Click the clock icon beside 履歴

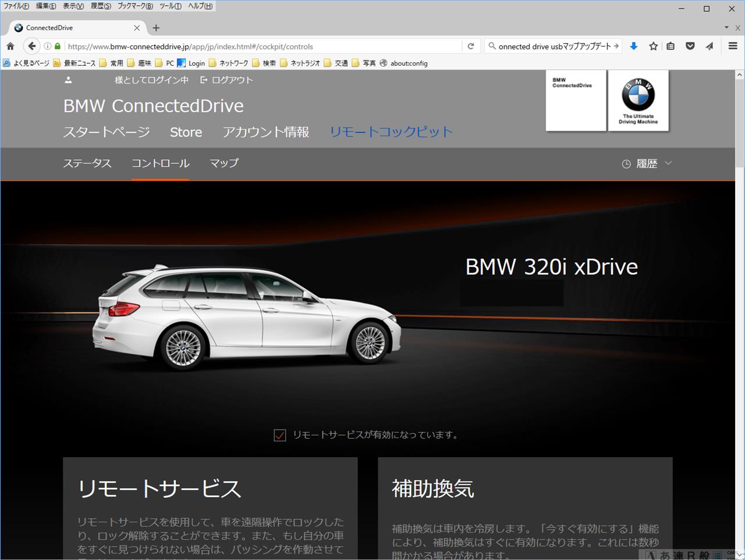[626, 164]
